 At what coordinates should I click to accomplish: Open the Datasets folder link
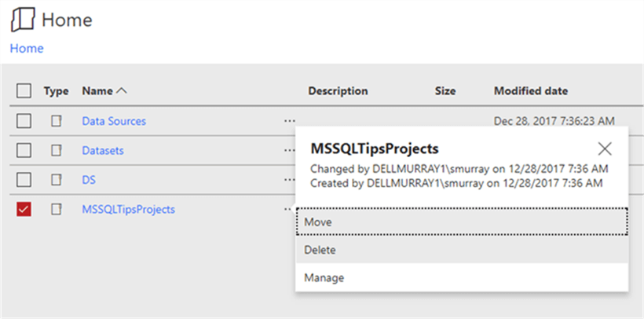coord(103,151)
